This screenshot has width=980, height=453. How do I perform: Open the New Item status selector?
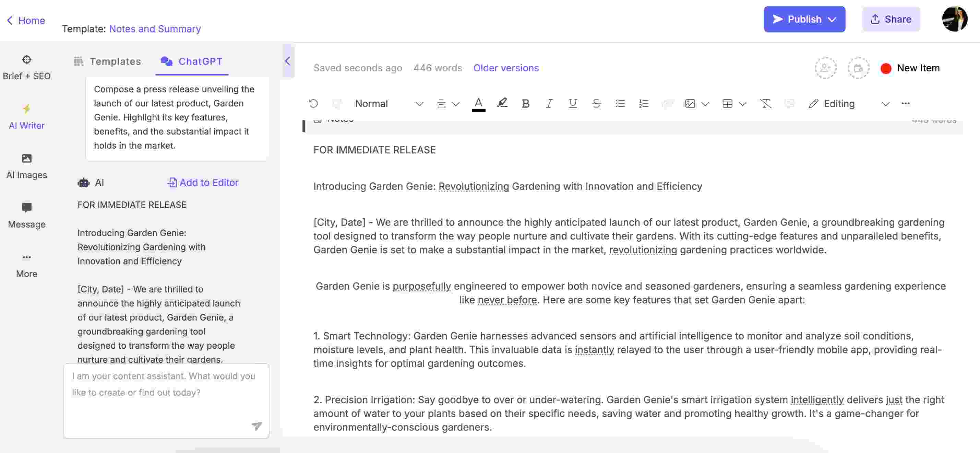click(x=910, y=68)
